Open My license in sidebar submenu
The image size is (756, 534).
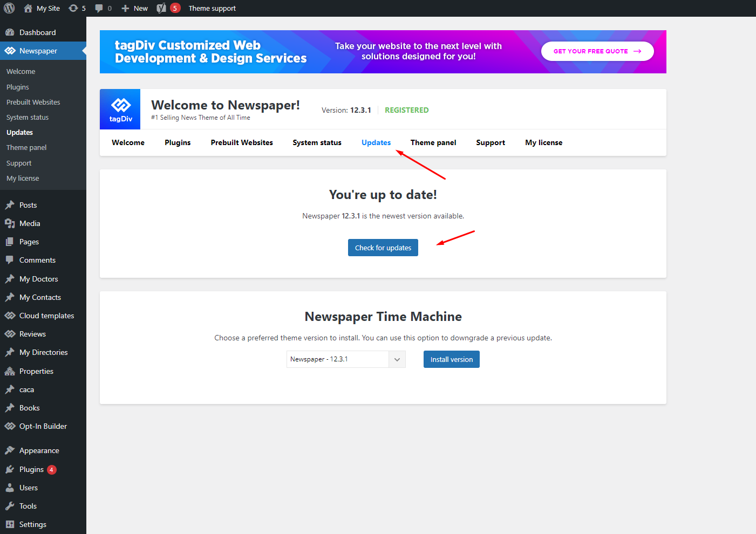tap(23, 178)
